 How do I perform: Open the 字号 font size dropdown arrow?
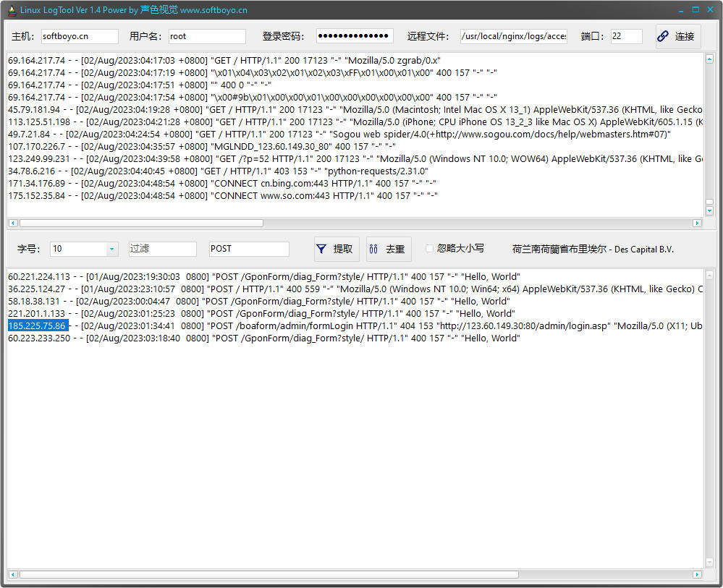(111, 249)
